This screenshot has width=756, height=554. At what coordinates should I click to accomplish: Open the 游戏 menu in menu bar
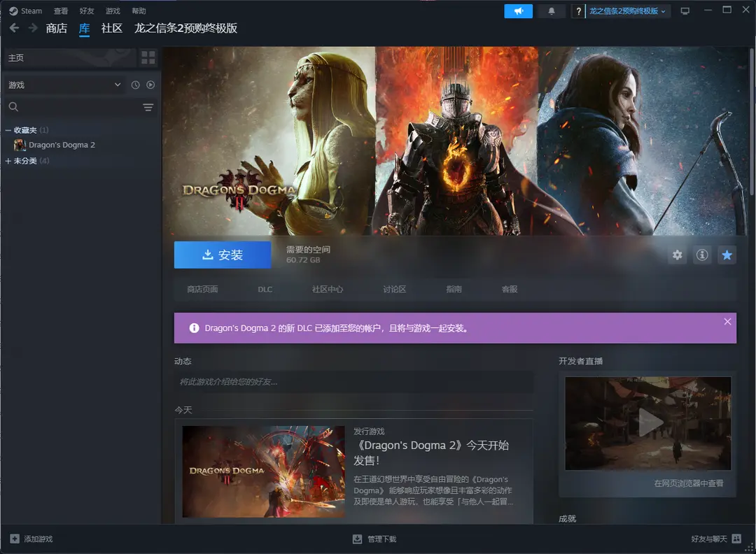click(x=113, y=10)
